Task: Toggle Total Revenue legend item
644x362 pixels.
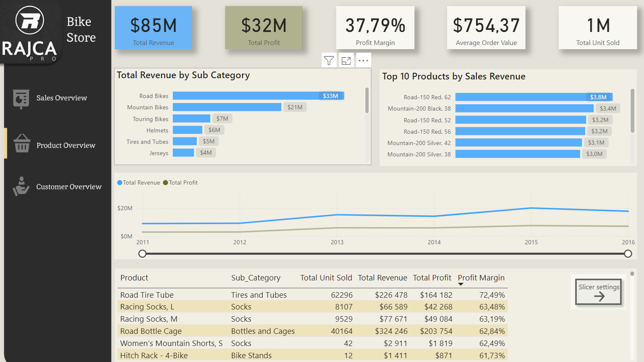Action: pos(139,182)
